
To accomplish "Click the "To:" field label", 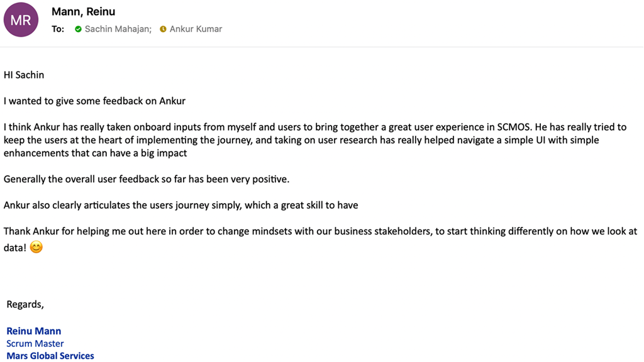I will pos(58,29).
